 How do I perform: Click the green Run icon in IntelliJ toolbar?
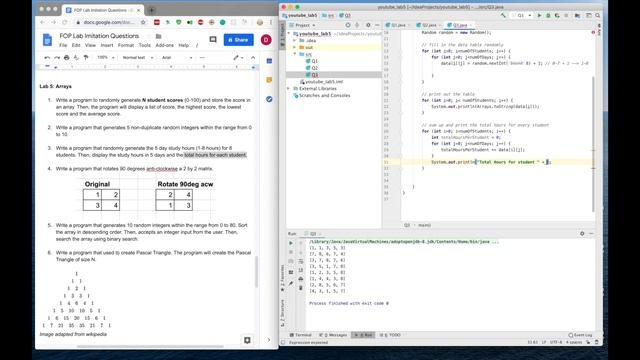(x=539, y=16)
